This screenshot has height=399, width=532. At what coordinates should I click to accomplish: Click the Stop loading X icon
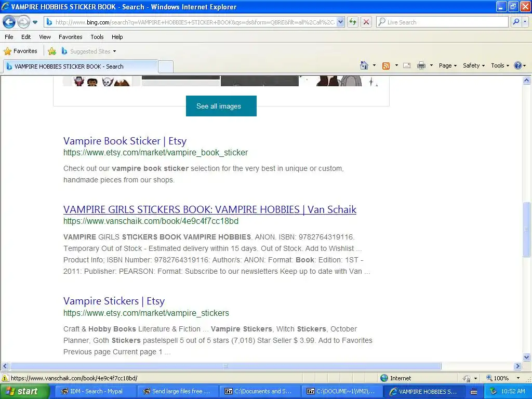366,22
